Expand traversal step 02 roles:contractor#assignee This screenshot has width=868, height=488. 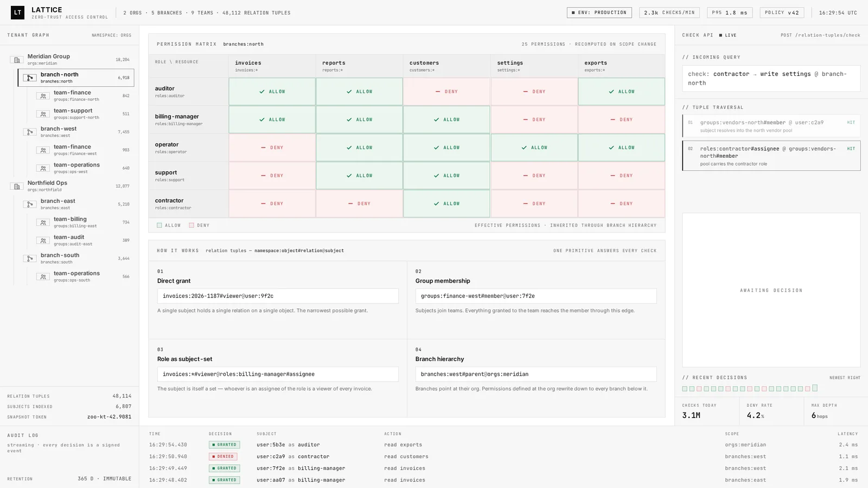pos(771,156)
